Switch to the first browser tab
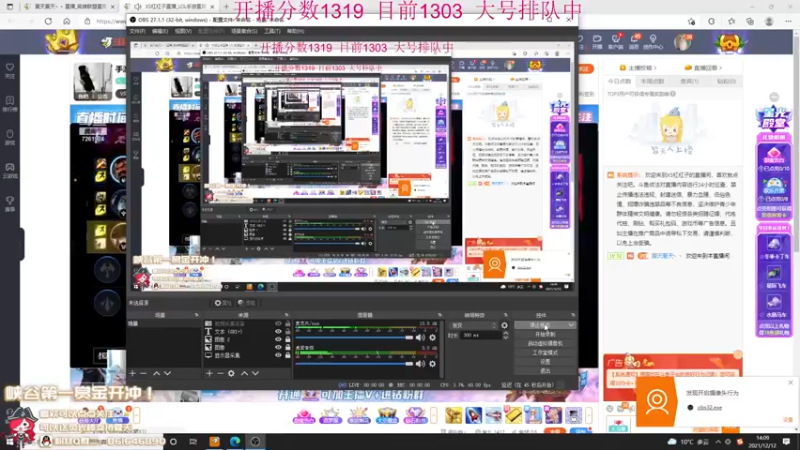800x450 pixels. point(70,7)
